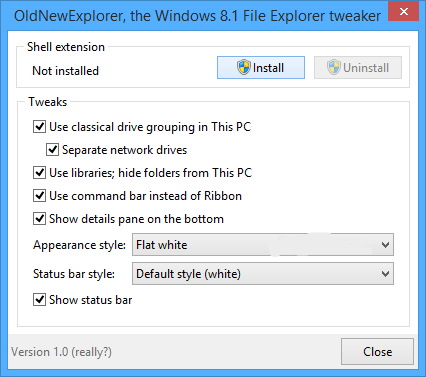The image size is (426, 377).
Task: Close the window with the red X
Action: click(x=404, y=12)
